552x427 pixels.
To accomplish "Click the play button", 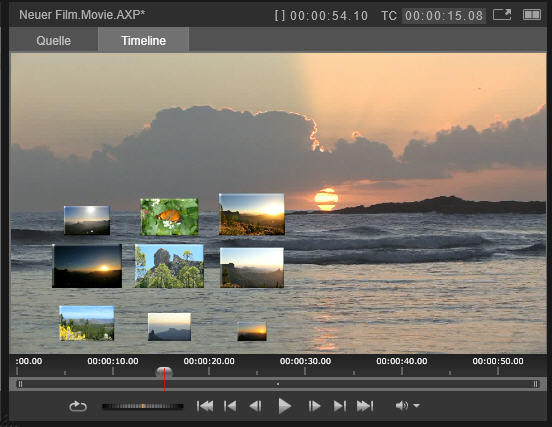I will 284,406.
